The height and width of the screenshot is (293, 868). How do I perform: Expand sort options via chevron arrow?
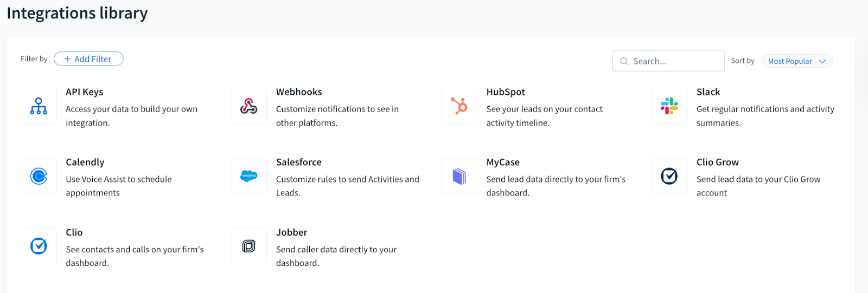coord(822,61)
